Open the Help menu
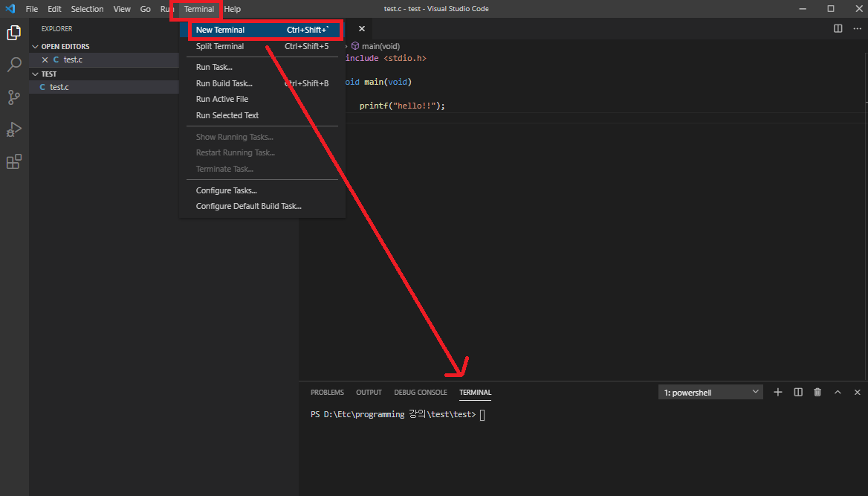Screen dimensions: 868x496 point(233,9)
